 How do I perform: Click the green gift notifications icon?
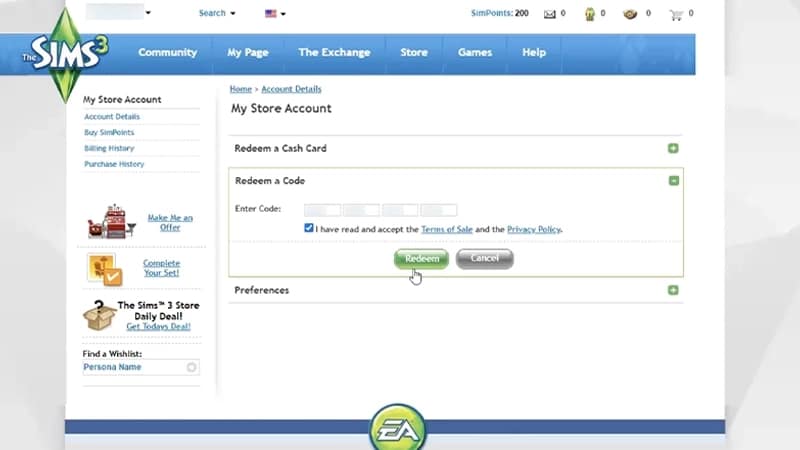point(590,14)
